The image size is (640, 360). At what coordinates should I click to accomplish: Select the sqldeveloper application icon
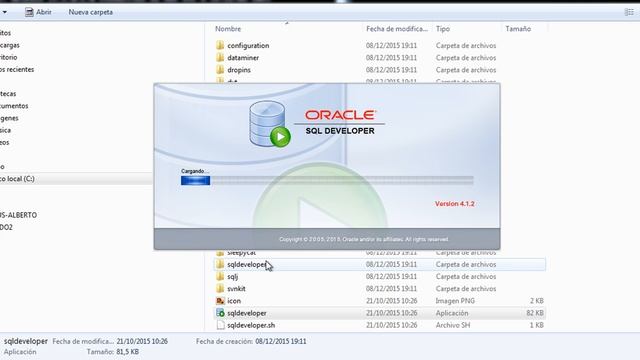point(220,313)
